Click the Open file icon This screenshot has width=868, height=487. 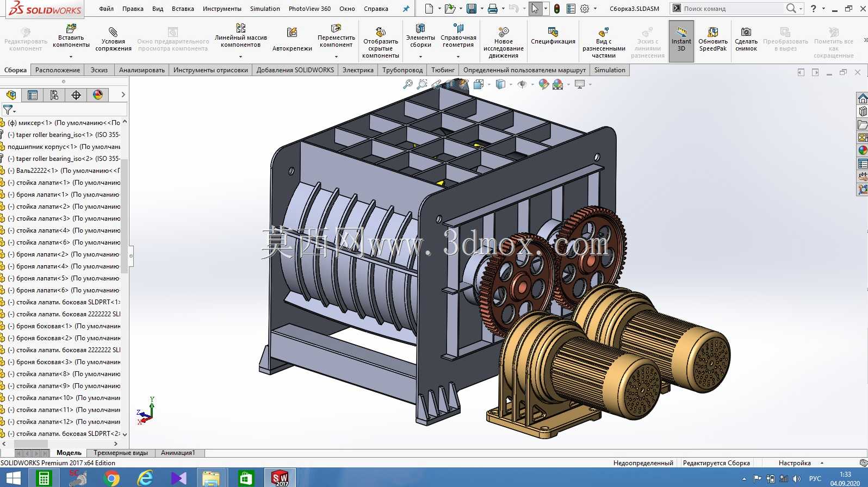coord(449,9)
